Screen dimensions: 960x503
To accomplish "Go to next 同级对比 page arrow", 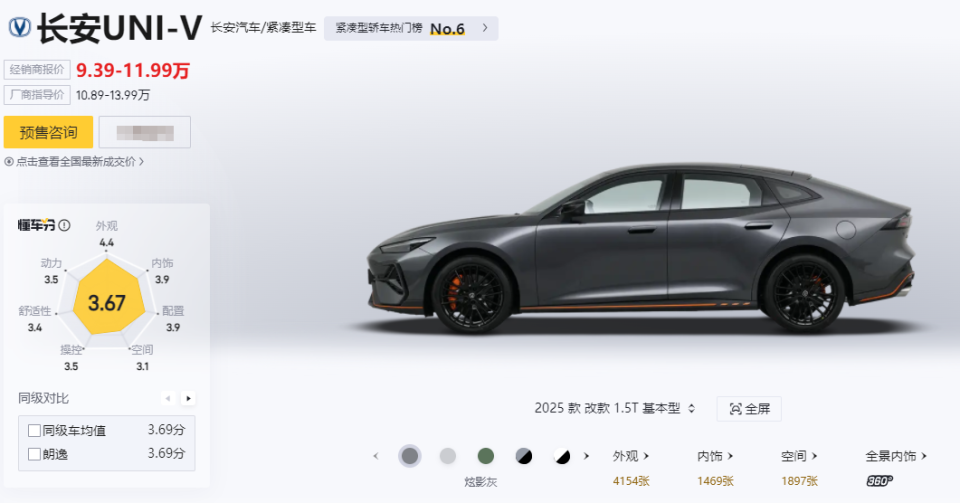I will (188, 398).
